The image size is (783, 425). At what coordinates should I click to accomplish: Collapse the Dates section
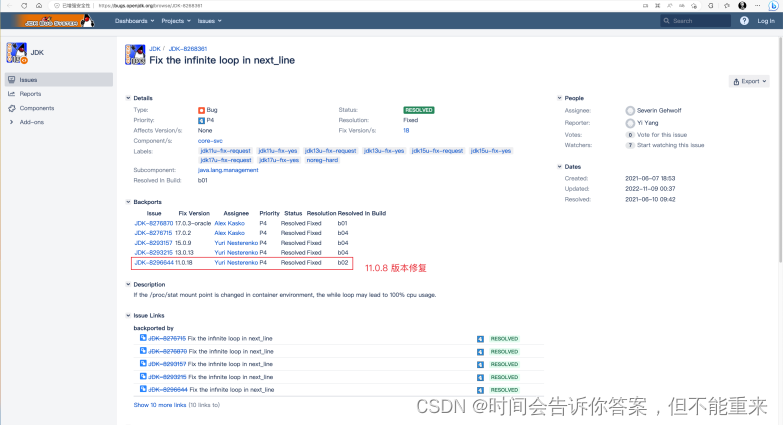[x=559, y=166]
